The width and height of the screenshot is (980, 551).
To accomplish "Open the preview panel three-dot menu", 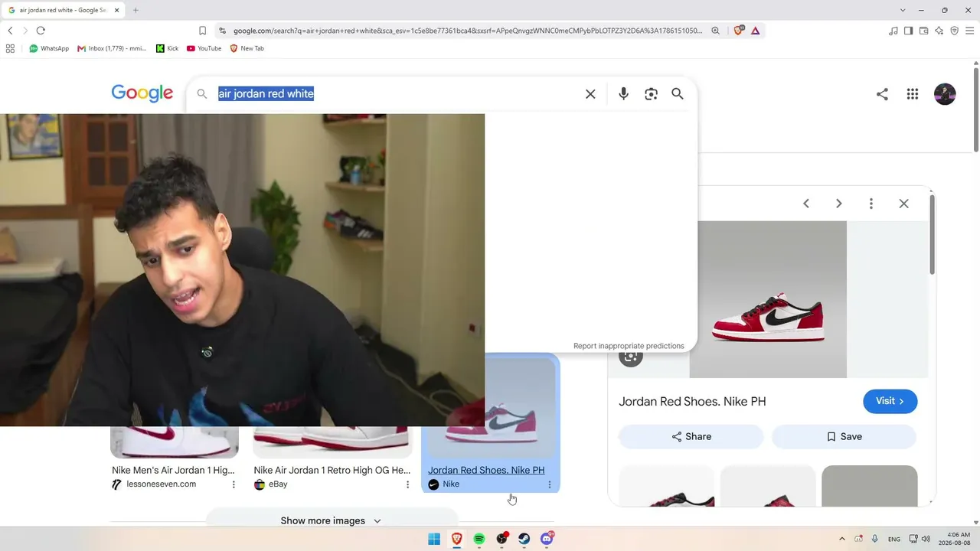I will [871, 204].
